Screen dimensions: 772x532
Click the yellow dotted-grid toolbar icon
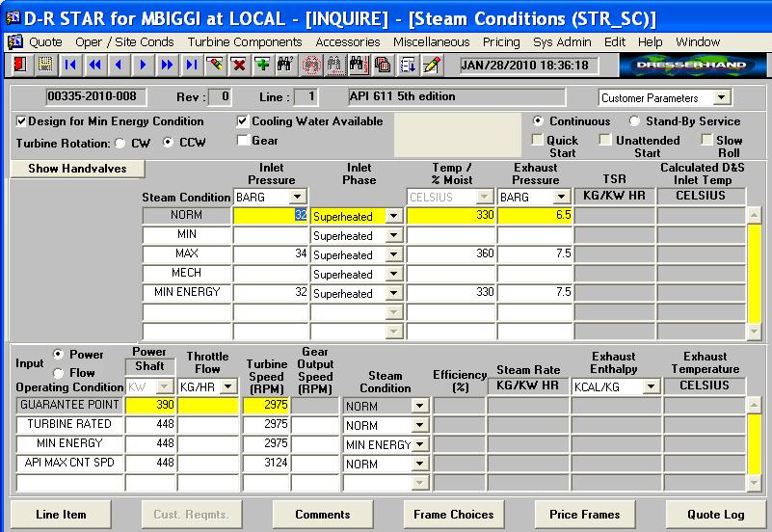tap(45, 65)
